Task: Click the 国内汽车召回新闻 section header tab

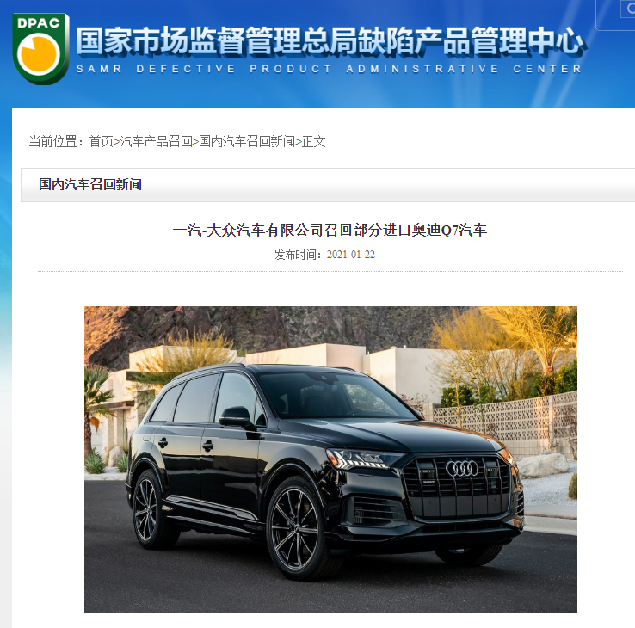Action: 90,184
